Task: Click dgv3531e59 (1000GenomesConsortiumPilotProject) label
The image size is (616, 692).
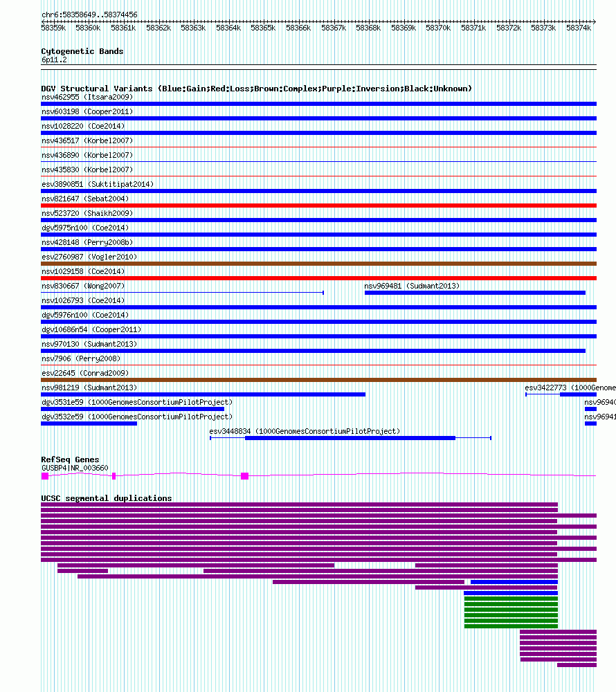Action: pos(137,403)
